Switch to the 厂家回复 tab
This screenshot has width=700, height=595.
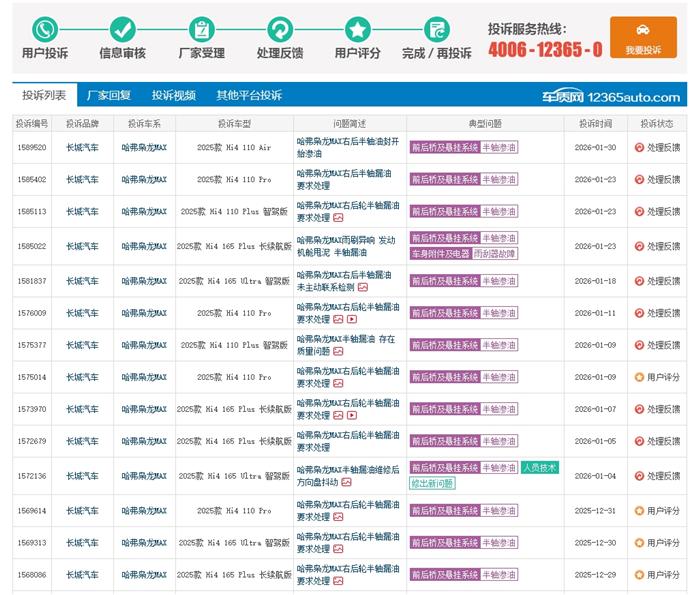pos(108,96)
